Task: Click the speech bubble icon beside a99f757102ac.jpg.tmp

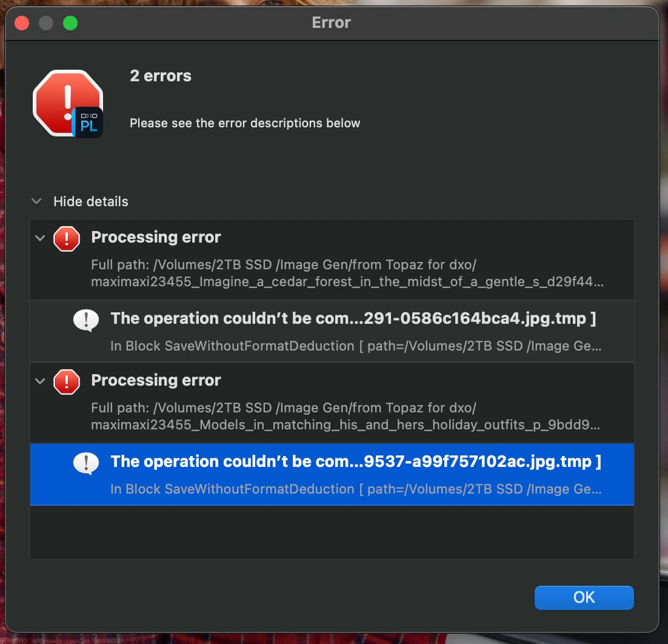Action: (x=86, y=463)
